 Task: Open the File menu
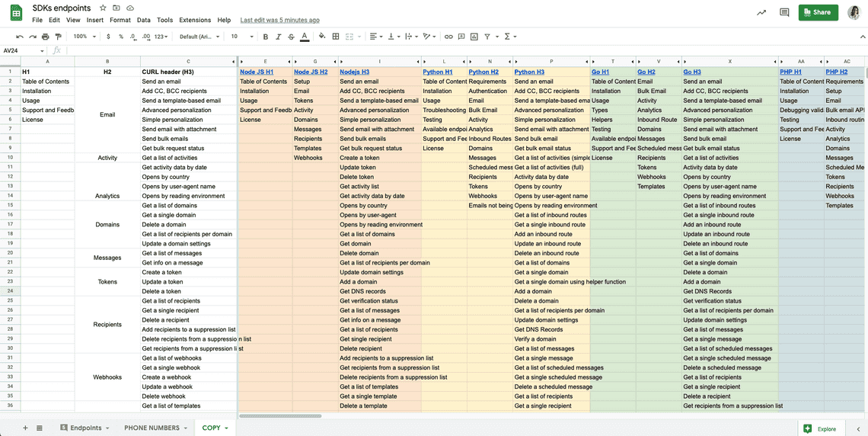click(x=37, y=20)
